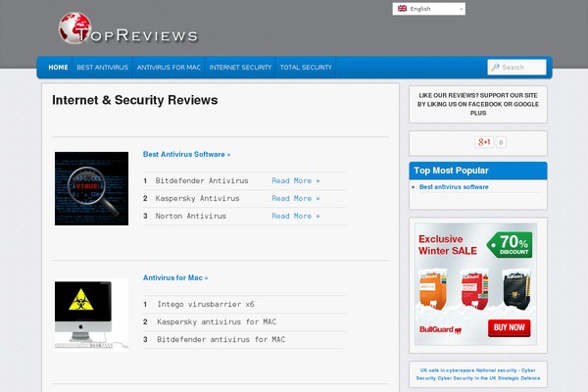Open the BEST ANTIVIRUS menu

[x=102, y=68]
